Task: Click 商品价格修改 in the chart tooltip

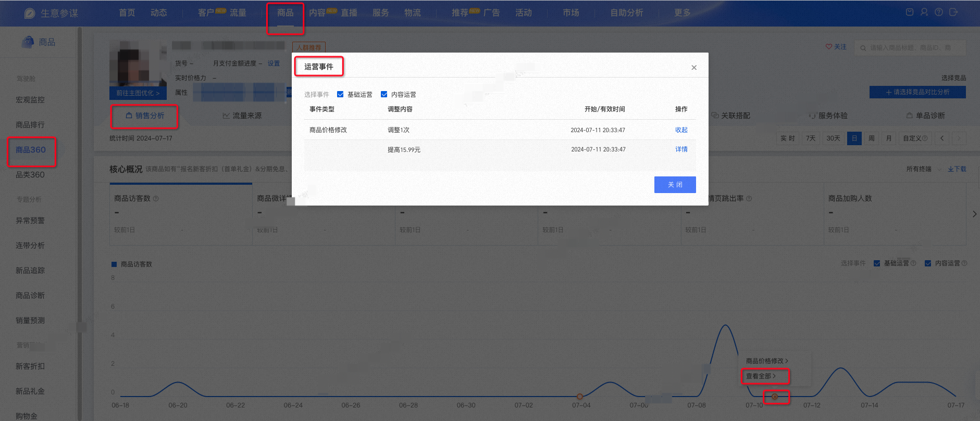Action: click(x=767, y=361)
